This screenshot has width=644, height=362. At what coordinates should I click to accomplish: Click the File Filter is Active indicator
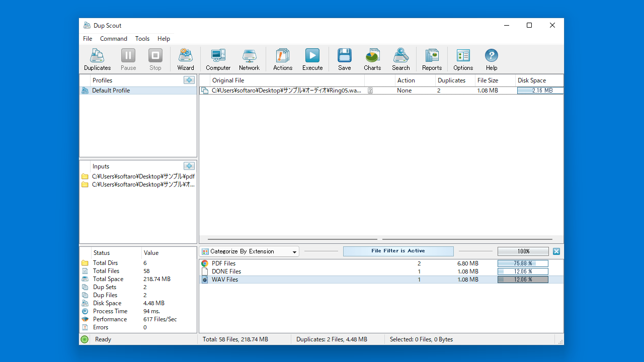click(x=398, y=251)
